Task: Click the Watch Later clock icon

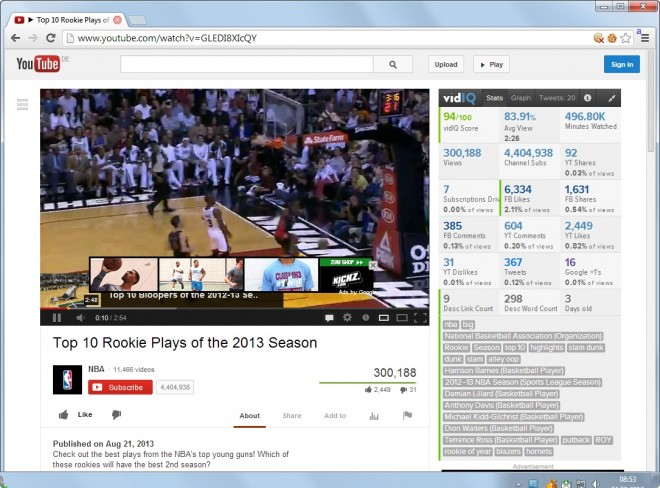Action: (366, 317)
